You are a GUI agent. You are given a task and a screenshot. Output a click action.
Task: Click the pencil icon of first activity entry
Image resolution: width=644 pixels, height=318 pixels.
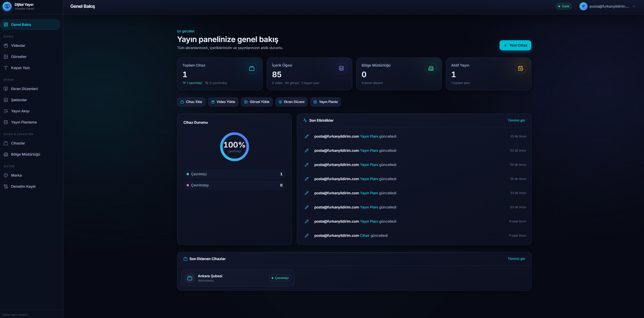click(306, 136)
